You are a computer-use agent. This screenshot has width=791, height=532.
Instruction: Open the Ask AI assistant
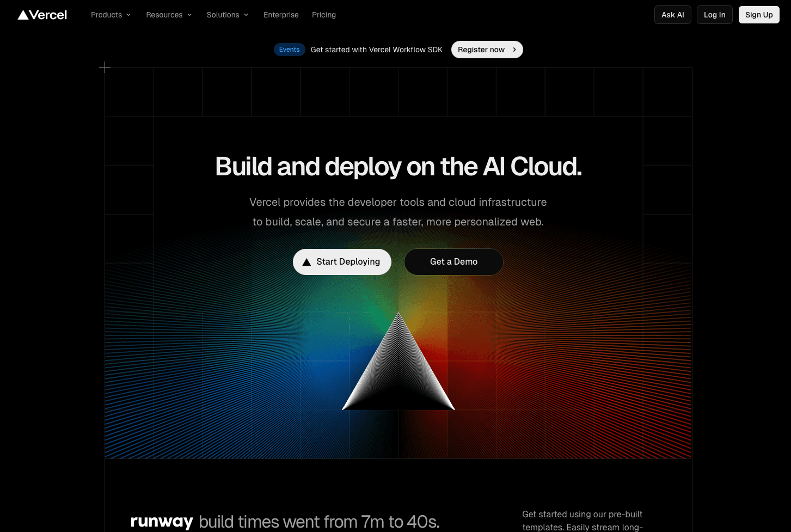coord(673,15)
